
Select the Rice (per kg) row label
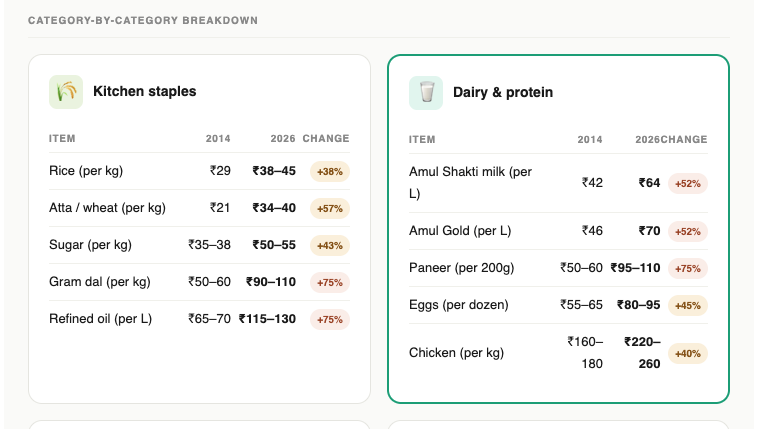[86, 171]
